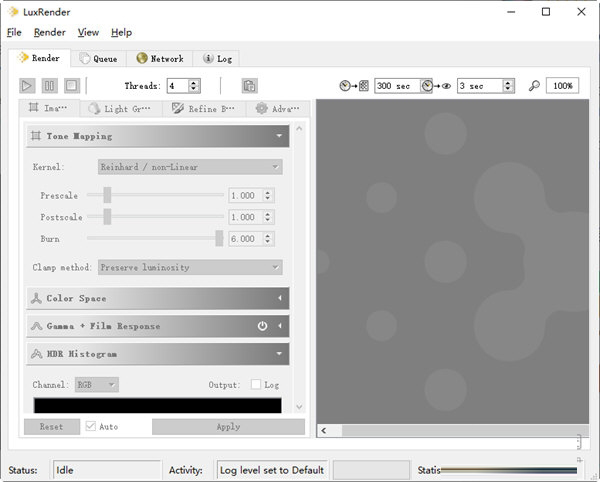600x482 pixels.
Task: Open the Light Groups sub-tab
Action: [x=121, y=109]
